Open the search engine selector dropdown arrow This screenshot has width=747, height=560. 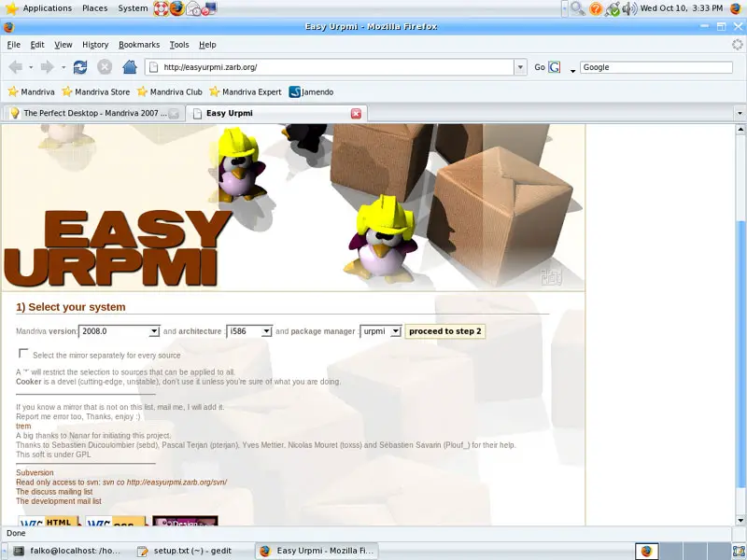tap(572, 71)
